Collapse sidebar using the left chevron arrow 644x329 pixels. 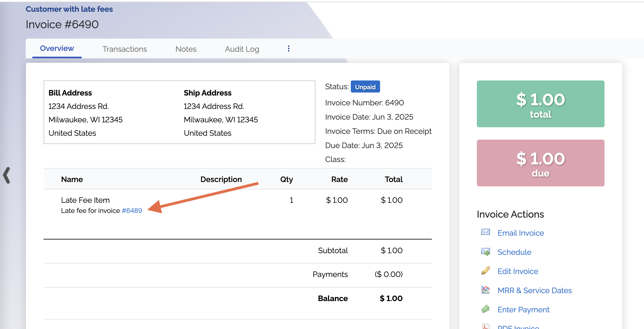click(x=7, y=175)
